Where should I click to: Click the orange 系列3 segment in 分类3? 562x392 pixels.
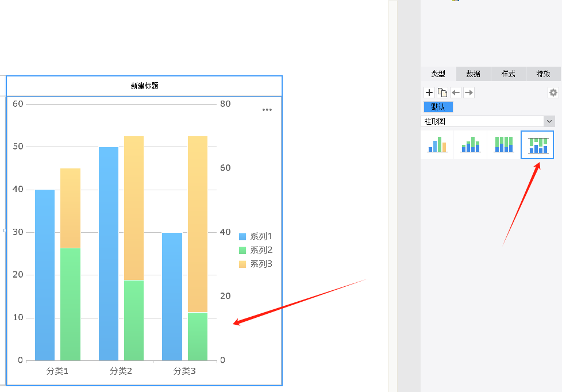[x=198, y=224]
